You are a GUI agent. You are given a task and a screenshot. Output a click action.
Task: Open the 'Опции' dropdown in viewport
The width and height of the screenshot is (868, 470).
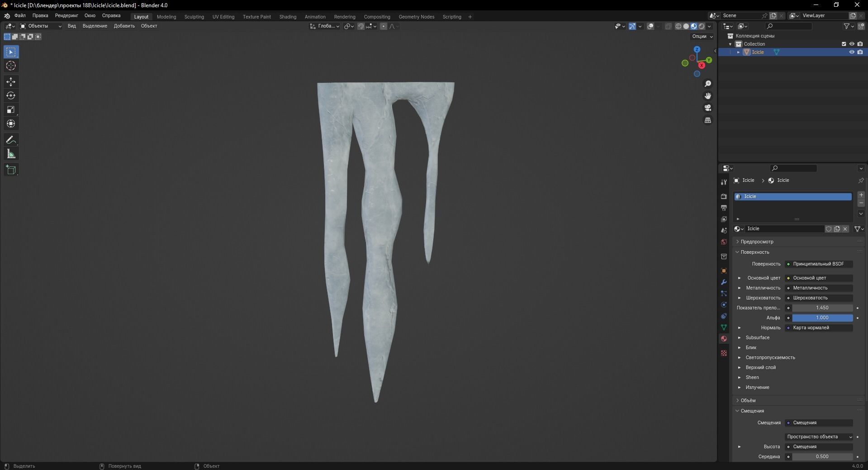pyautogui.click(x=702, y=37)
